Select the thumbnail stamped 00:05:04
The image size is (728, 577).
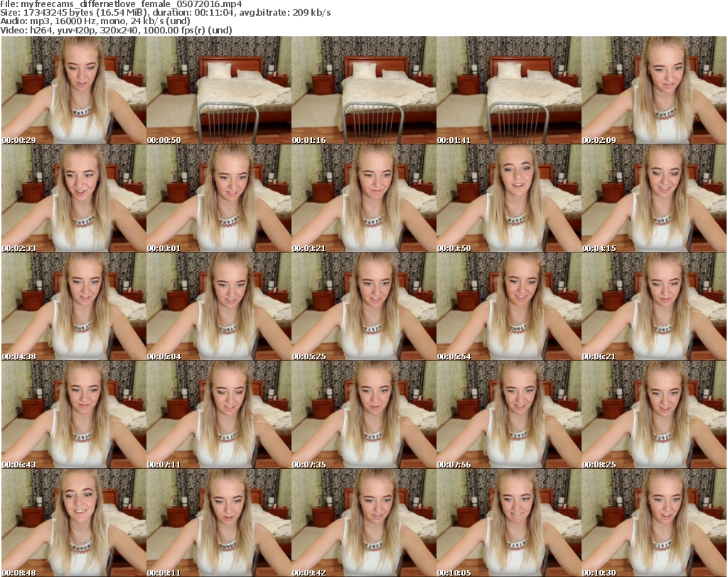(219, 307)
